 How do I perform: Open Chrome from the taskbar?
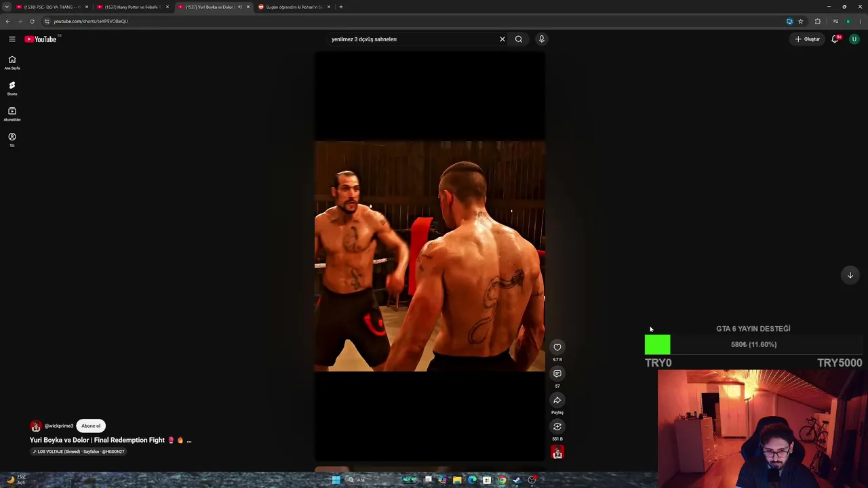point(502,480)
